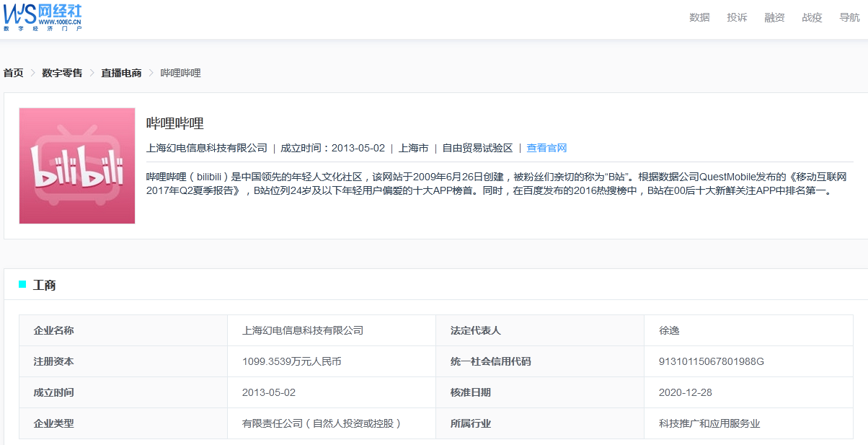Select 战疫 in the top navigation
This screenshot has width=868, height=445.
pyautogui.click(x=812, y=18)
